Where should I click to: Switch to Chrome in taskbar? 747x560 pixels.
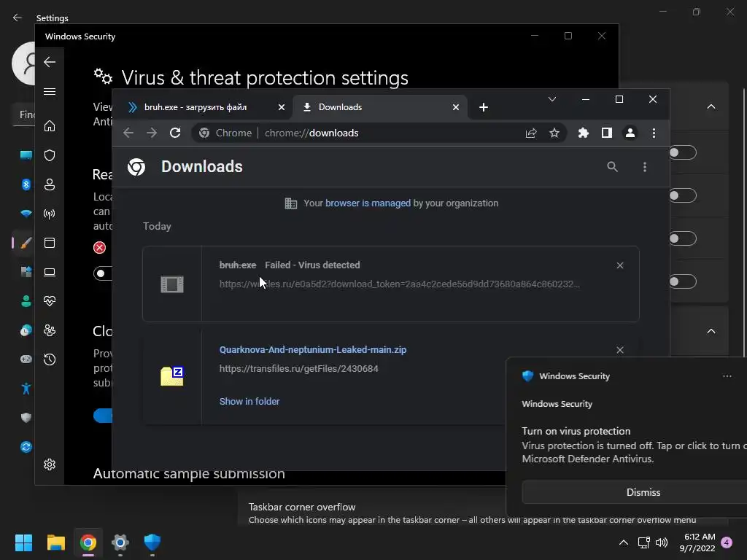pyautogui.click(x=88, y=542)
